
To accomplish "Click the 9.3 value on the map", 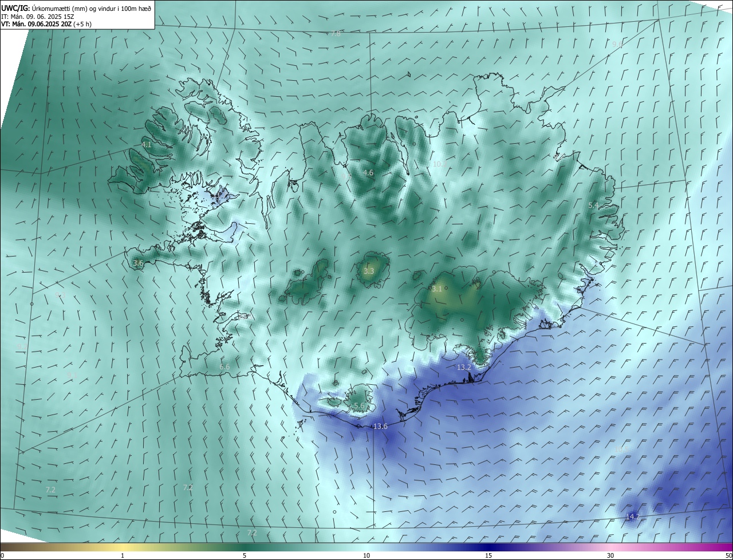I will [x=61, y=295].
